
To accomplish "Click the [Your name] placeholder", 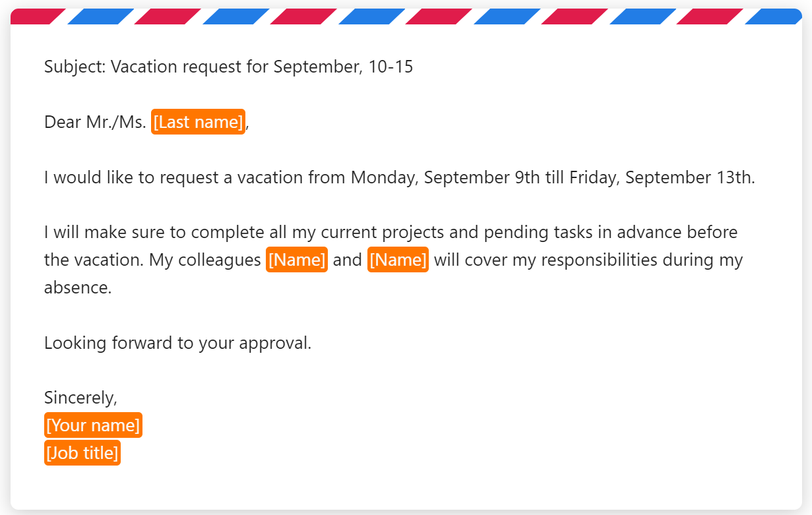I will point(93,425).
